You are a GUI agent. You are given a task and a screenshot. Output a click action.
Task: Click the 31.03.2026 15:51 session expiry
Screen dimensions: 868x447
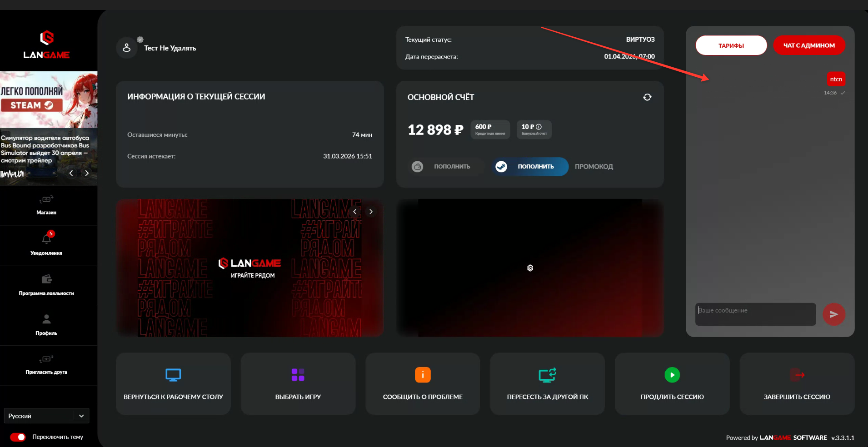click(x=348, y=156)
